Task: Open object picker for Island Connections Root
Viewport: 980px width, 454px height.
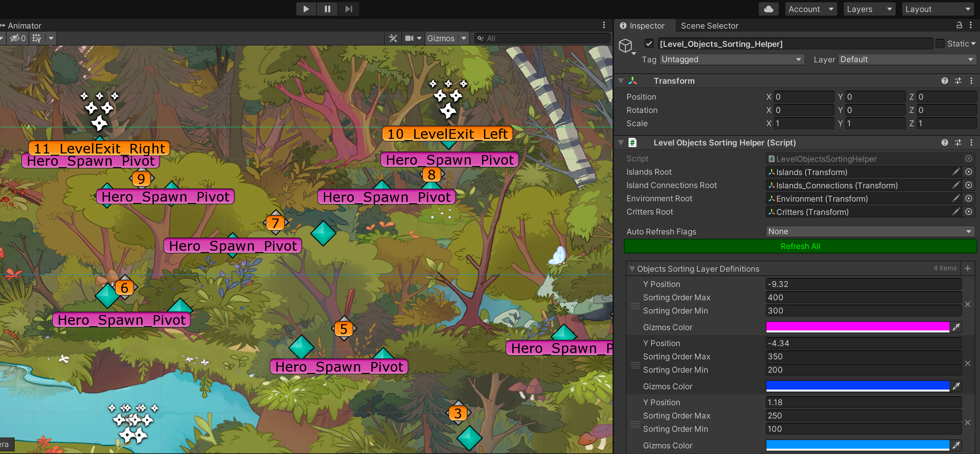Action: [969, 185]
